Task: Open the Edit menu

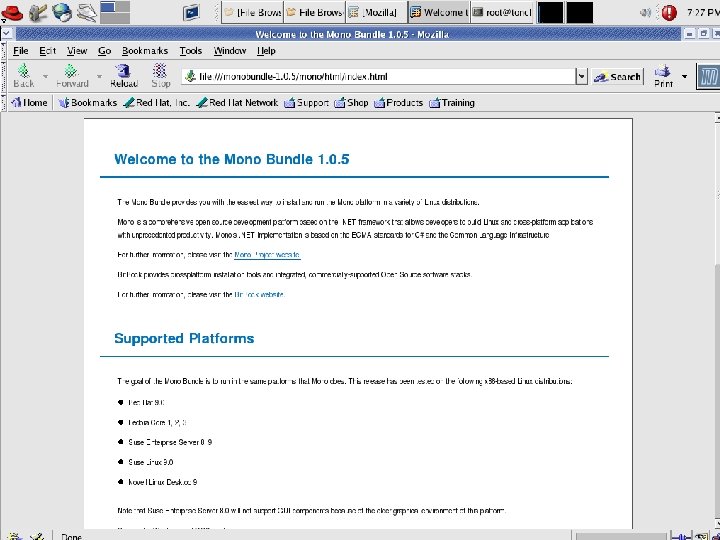Action: tap(47, 51)
